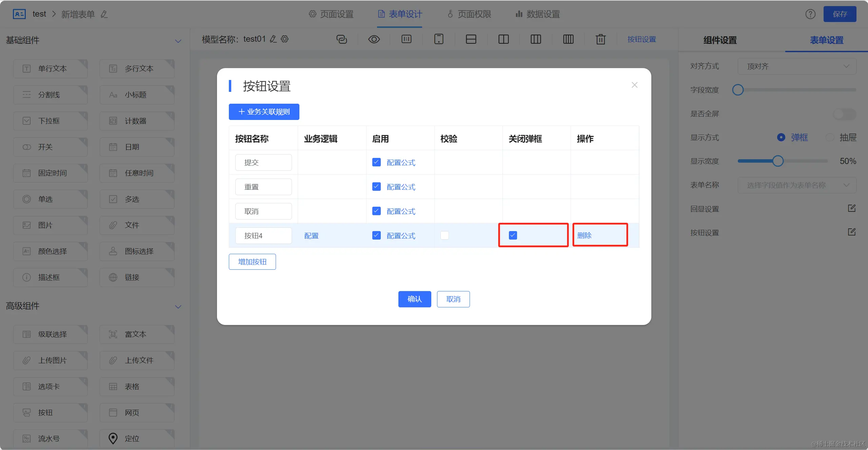Screen dimensions: 868x450
Task: Click the mobile device preview icon
Action: tap(439, 39)
